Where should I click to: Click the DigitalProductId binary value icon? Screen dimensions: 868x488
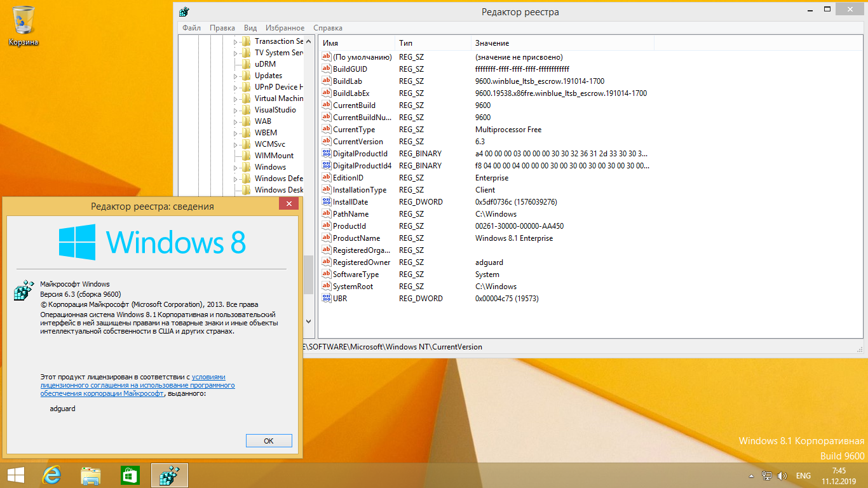point(327,153)
